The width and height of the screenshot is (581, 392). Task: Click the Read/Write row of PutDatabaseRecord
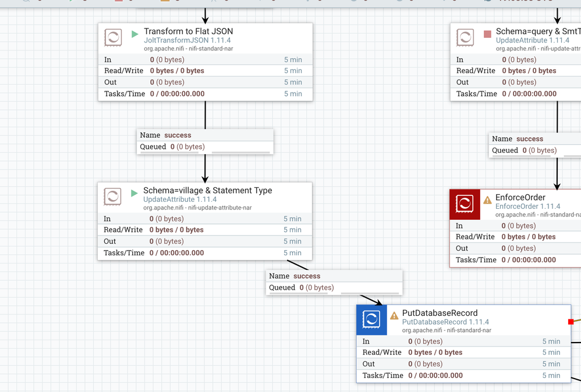click(464, 352)
